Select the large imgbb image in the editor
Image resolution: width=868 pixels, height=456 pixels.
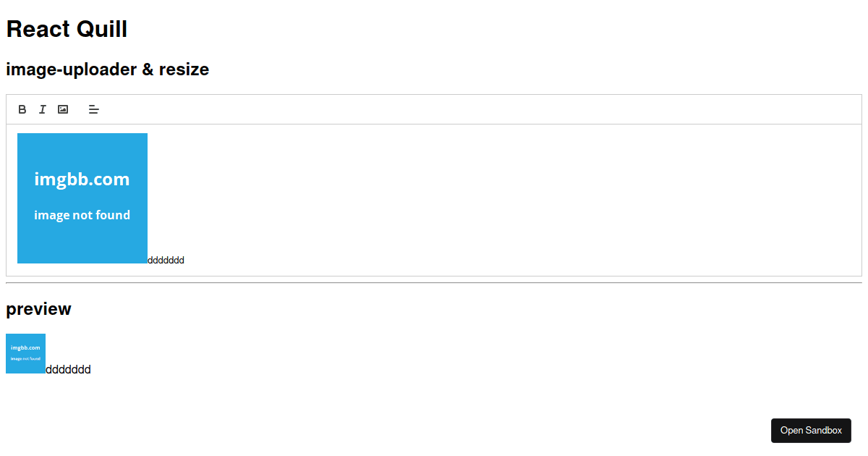pos(82,198)
